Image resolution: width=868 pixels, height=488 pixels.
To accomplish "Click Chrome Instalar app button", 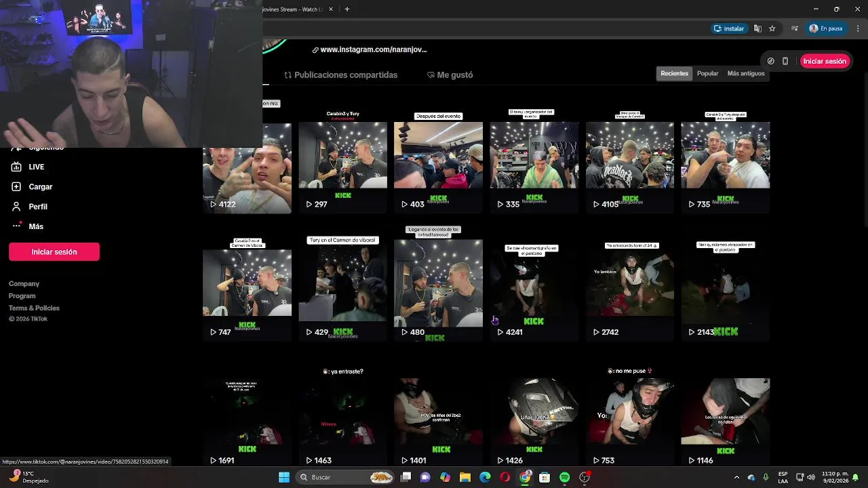I will coord(729,28).
